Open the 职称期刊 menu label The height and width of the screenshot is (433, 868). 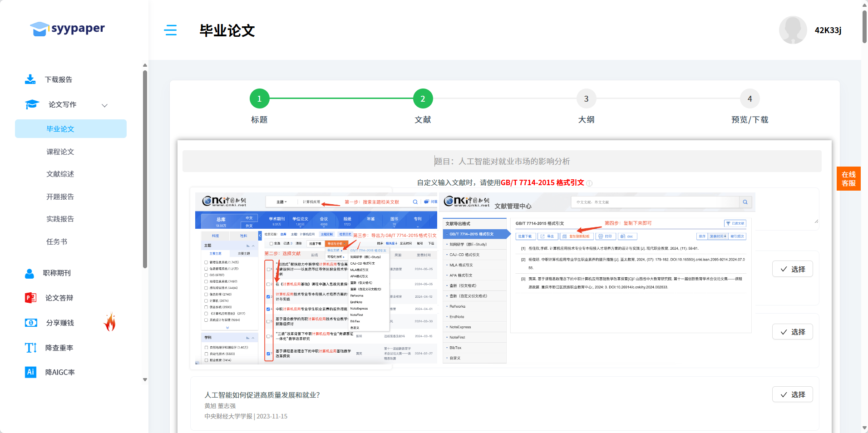57,273
